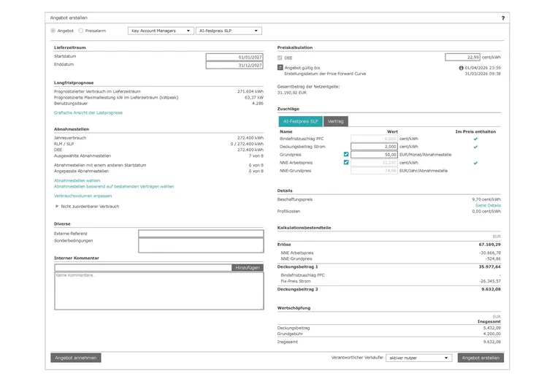
Task: Open the AI-Festpreis SLP product dropdown
Action: point(229,31)
